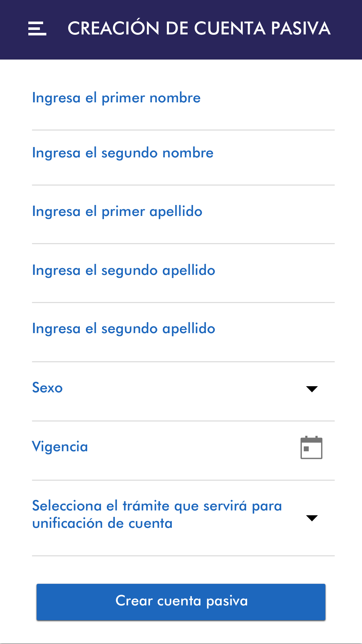The height and width of the screenshot is (644, 362).
Task: Click the 'Sexo' label text
Action: [x=47, y=388]
